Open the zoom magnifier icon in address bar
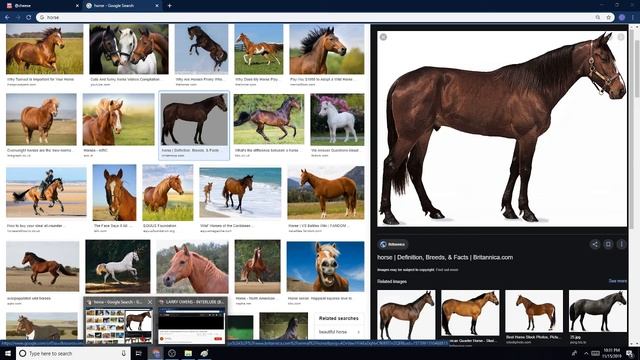Screen dimensions: 640x360 [598, 18]
